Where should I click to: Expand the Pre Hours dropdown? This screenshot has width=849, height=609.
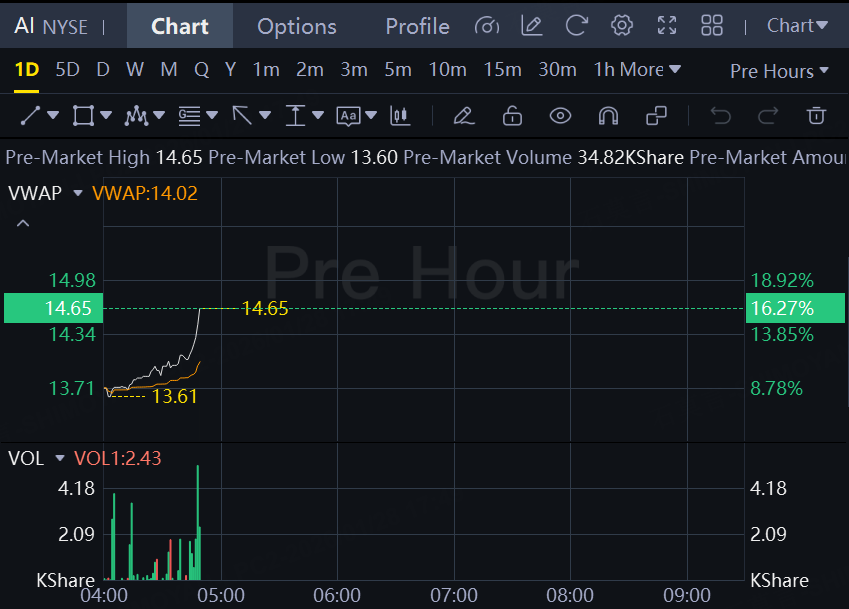(x=779, y=71)
